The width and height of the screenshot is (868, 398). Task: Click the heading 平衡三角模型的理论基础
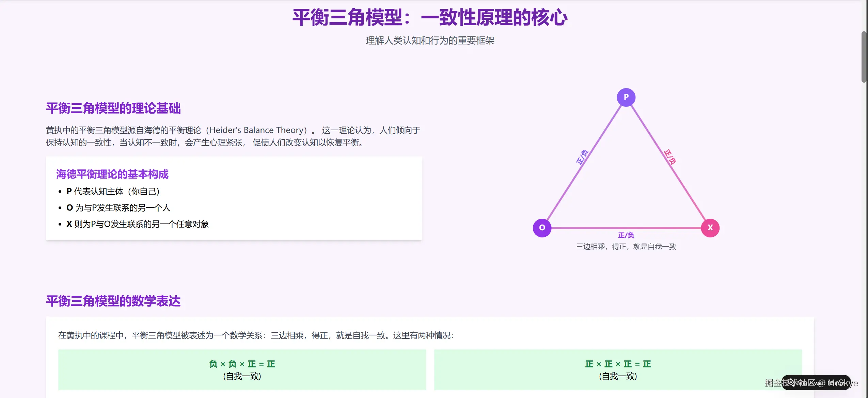point(113,108)
